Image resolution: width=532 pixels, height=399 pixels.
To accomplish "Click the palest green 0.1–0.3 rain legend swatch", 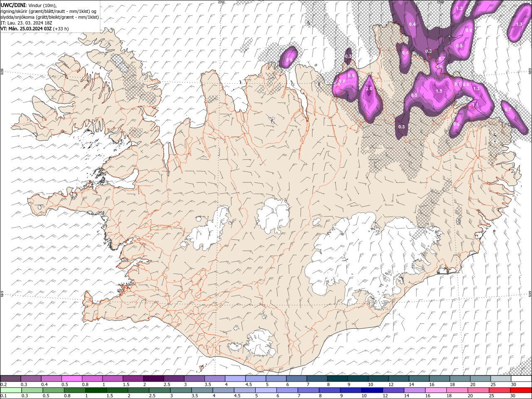I will pyautogui.click(x=11, y=390).
